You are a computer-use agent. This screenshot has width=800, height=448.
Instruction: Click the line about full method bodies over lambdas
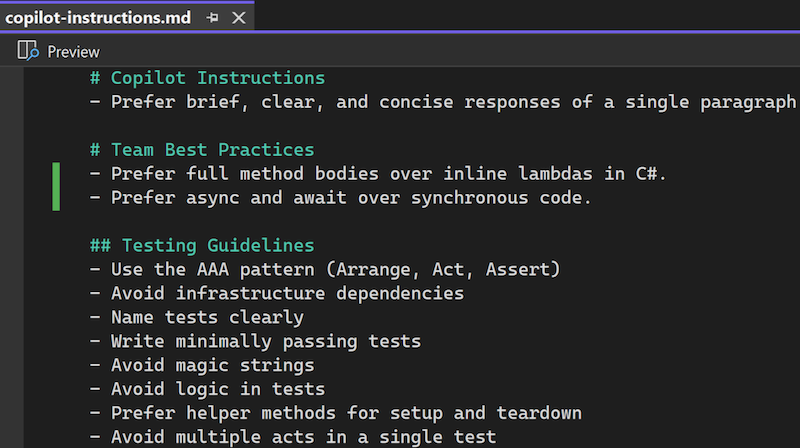(x=378, y=173)
